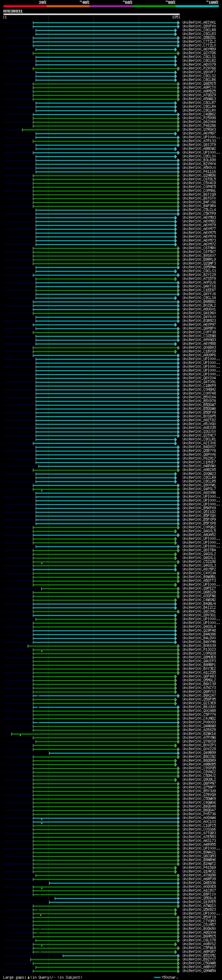222x980 pixels.
Task: Select the label UniRef100_A4RVW0
Action: pos(199,466)
